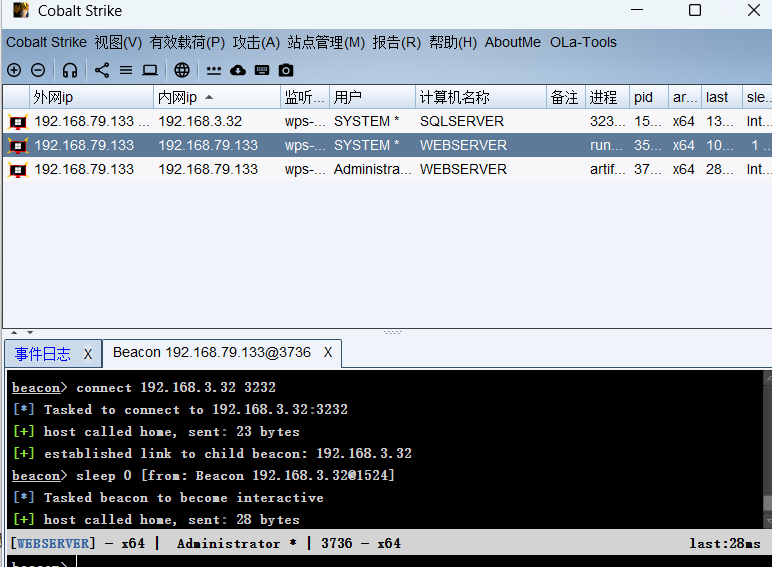
Task: Switch to target table laptop icon
Action: pos(150,70)
